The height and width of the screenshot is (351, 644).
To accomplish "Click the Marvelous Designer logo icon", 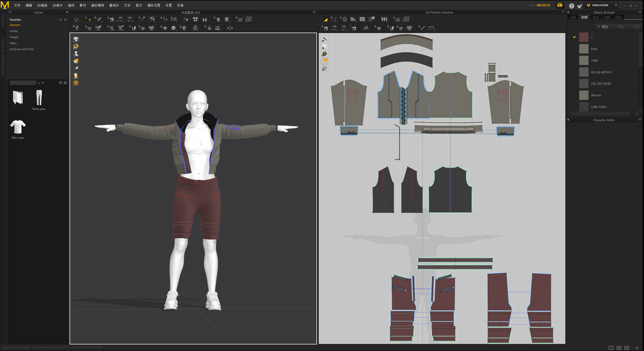I will pyautogui.click(x=5, y=5).
